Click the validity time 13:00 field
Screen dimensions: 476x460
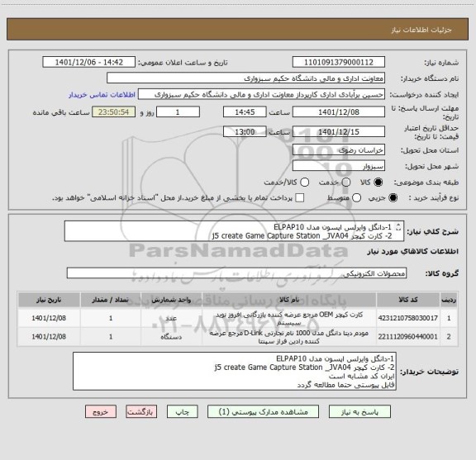click(x=245, y=131)
